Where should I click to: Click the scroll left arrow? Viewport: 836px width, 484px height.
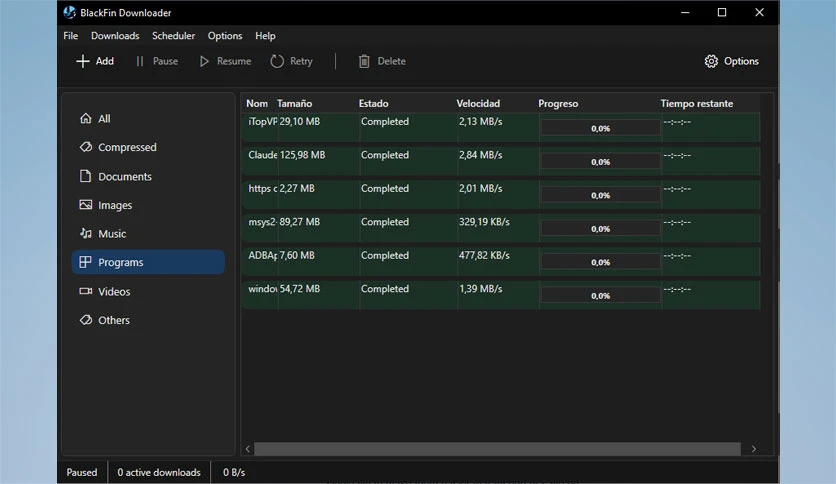click(248, 449)
